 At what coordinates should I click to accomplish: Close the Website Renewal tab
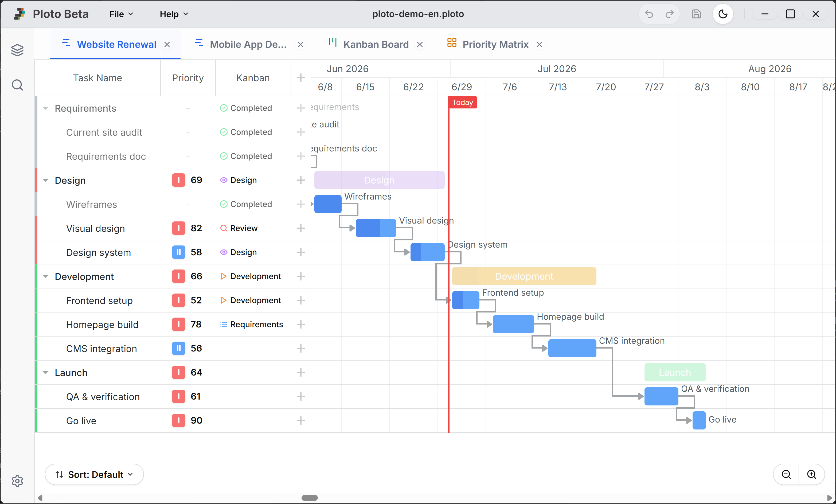(x=167, y=44)
